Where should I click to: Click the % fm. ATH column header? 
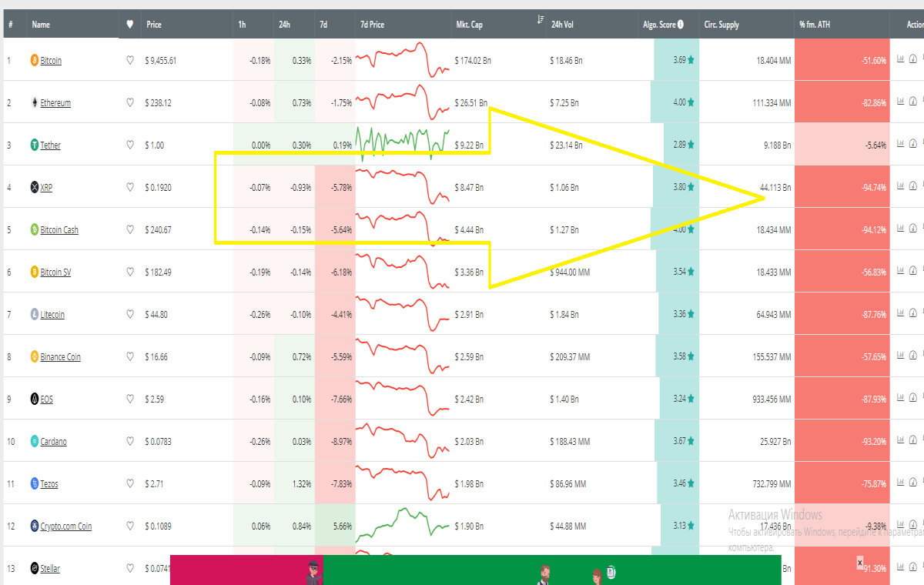pyautogui.click(x=815, y=25)
